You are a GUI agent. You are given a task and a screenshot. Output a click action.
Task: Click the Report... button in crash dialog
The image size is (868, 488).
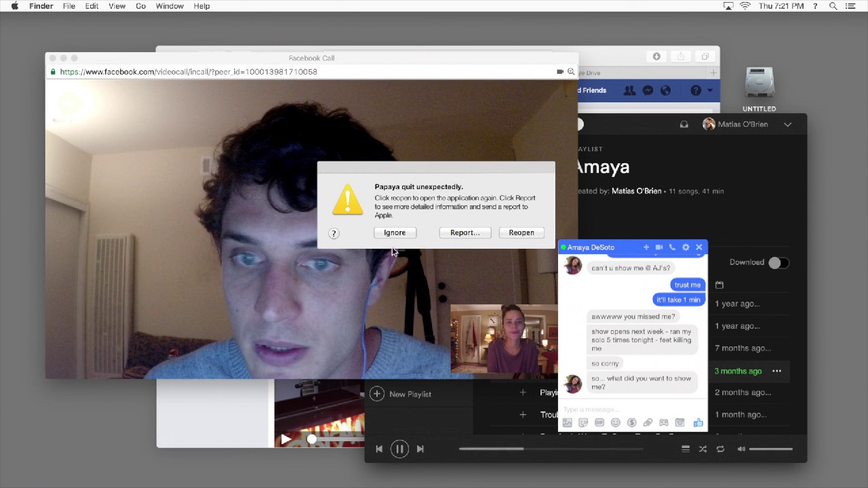click(x=465, y=232)
